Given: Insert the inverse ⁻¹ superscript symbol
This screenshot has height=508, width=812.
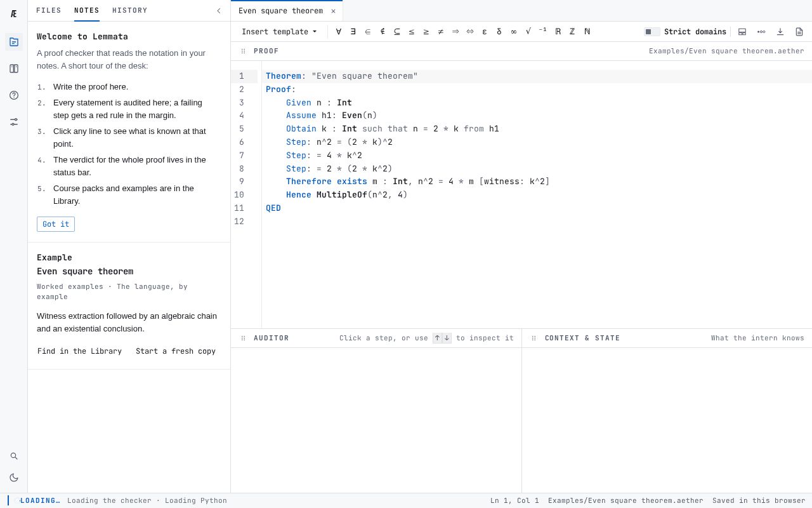Looking at the screenshot, I should [543, 32].
